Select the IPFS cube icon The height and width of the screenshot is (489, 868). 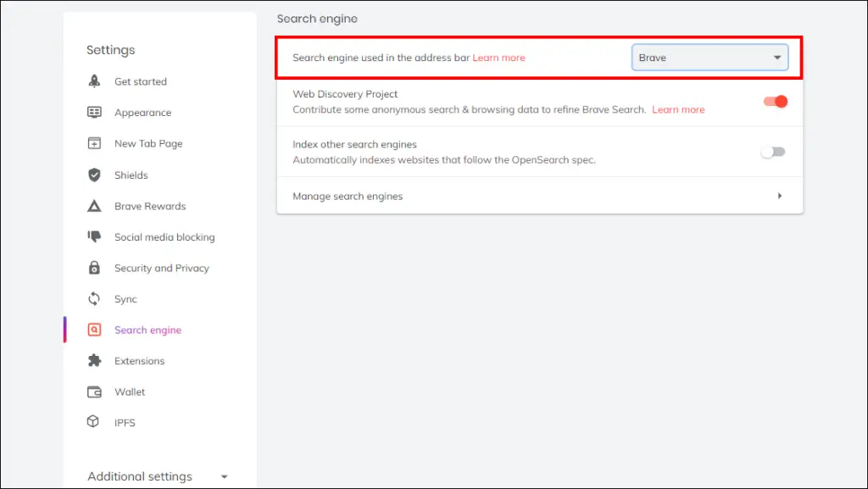point(93,421)
